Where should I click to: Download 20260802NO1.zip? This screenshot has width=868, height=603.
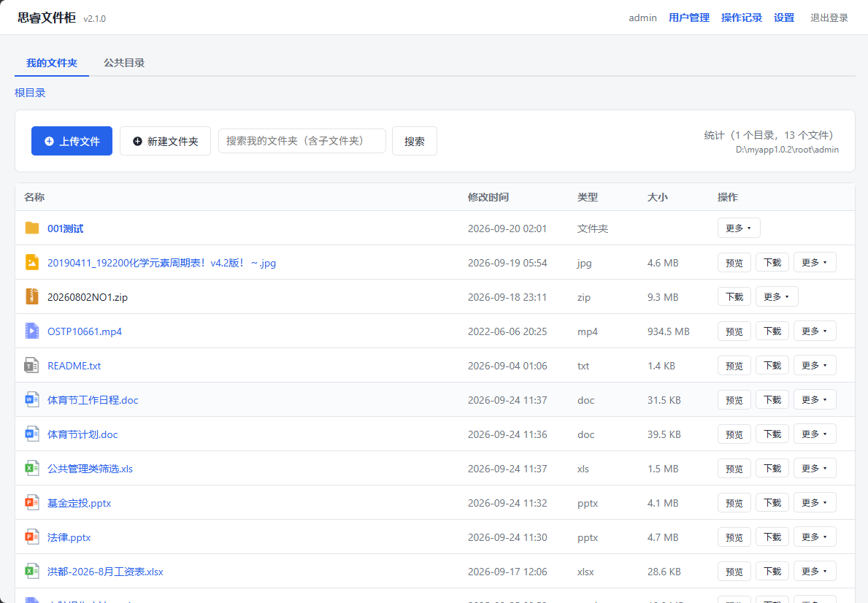click(734, 297)
